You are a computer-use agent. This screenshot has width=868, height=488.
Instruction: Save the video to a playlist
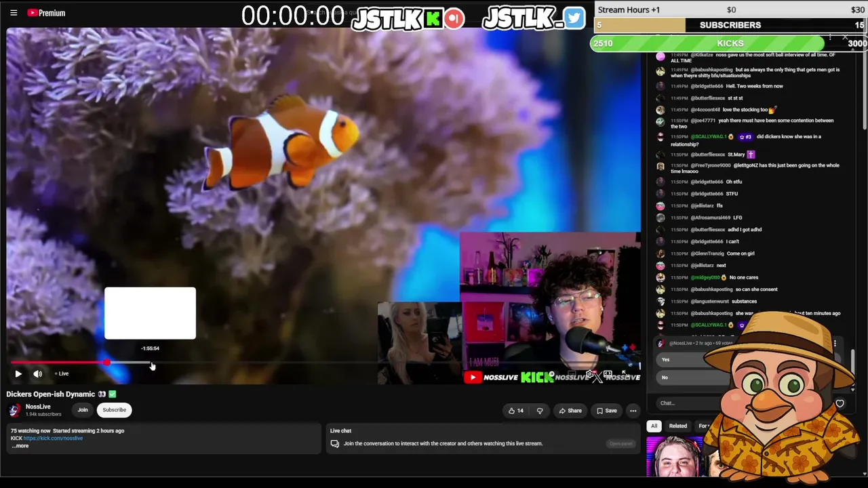pyautogui.click(x=606, y=411)
